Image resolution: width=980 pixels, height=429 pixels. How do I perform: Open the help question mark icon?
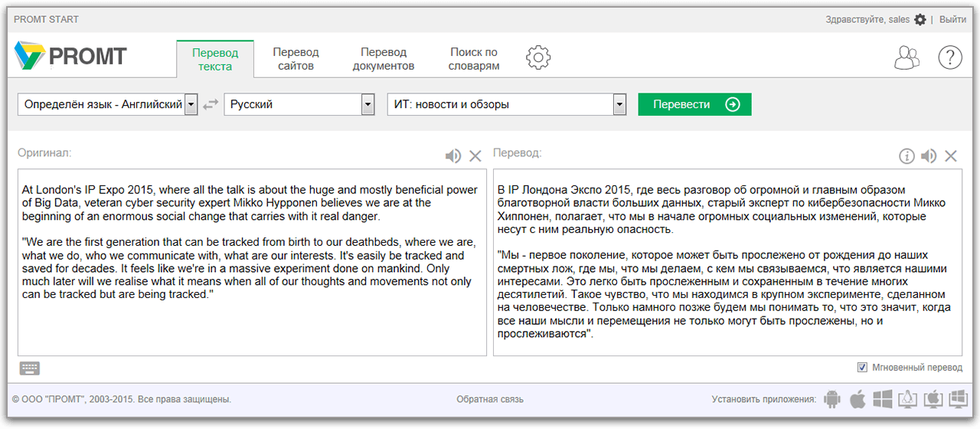(950, 57)
